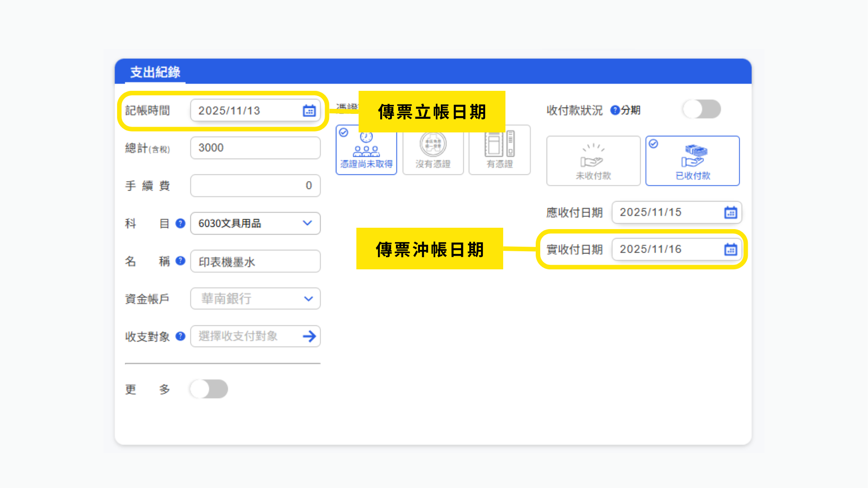Click help icon next to 科目
Image resolution: width=868 pixels, height=488 pixels.
point(180,223)
